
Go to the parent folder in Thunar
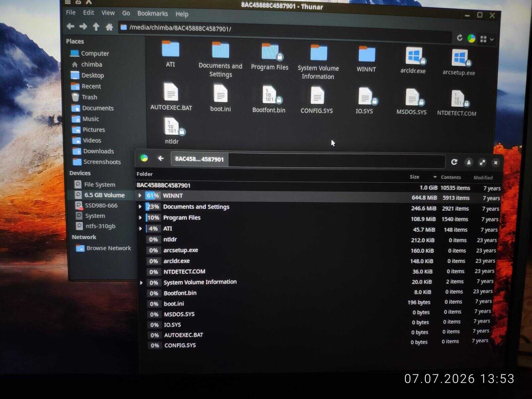pyautogui.click(x=96, y=27)
